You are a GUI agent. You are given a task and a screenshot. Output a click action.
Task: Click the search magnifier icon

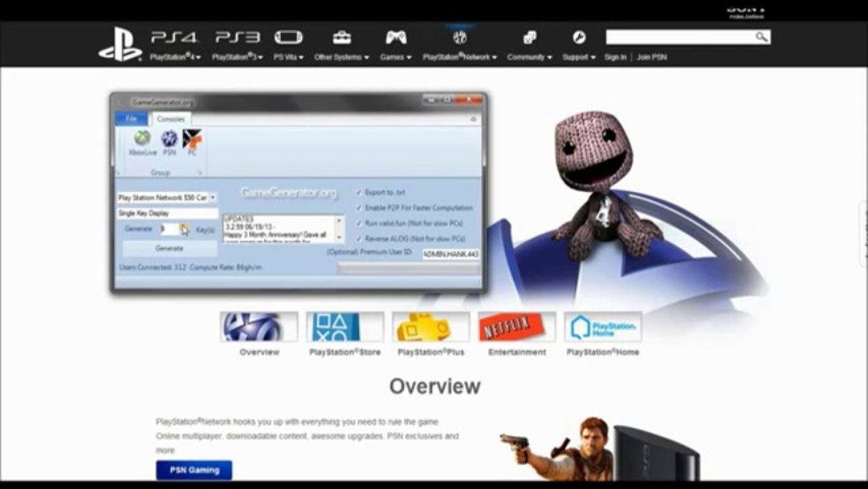[761, 37]
